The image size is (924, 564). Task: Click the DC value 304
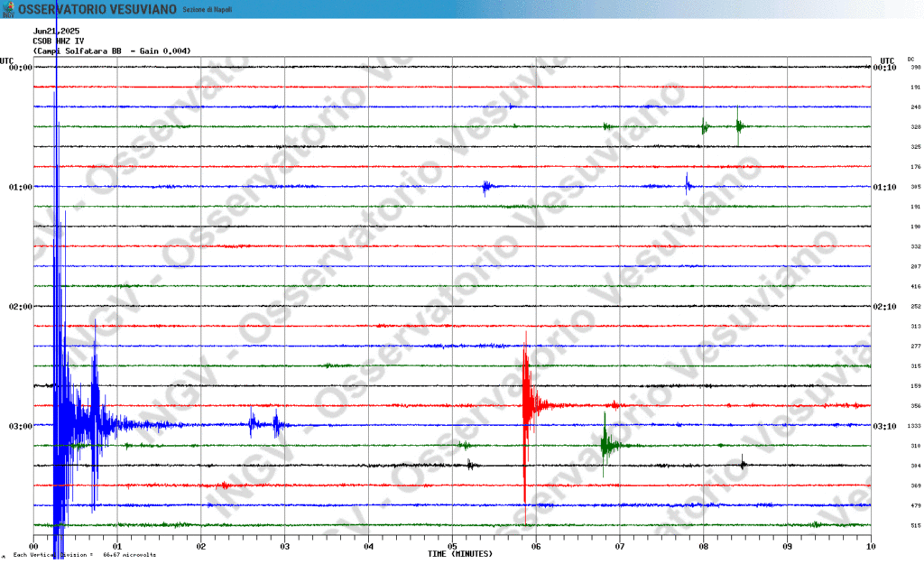tap(916, 466)
